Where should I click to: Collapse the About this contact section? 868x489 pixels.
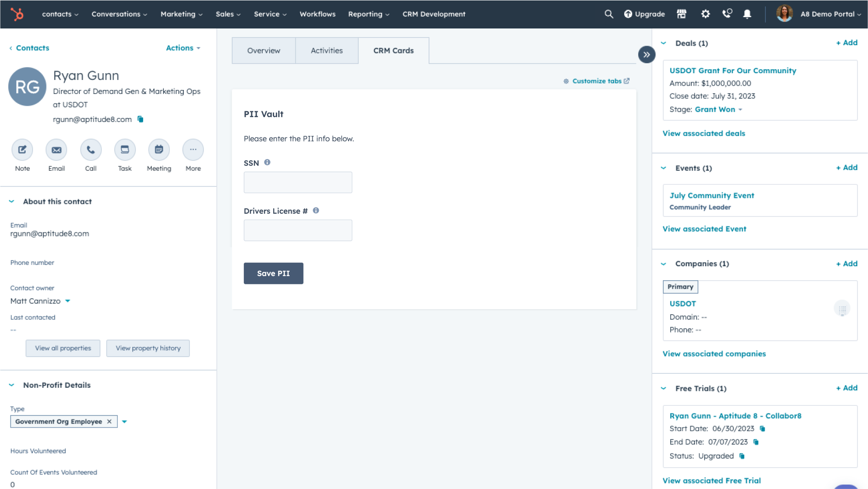[12, 202]
